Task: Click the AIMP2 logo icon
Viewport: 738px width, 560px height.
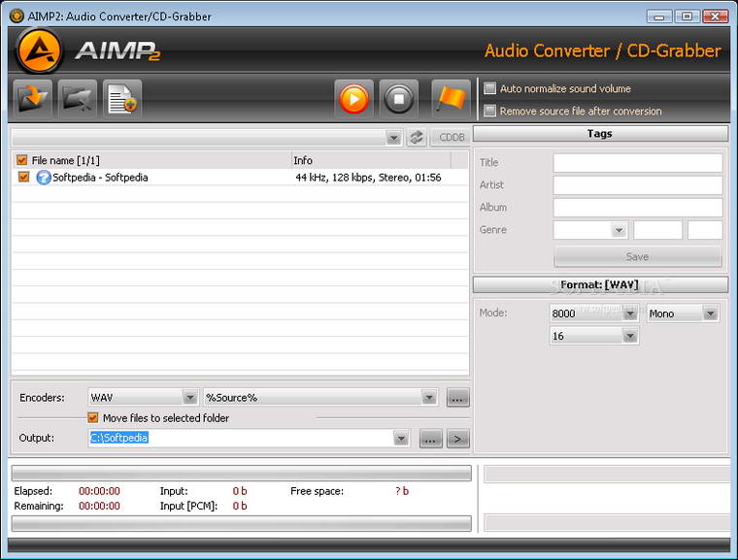Action: pyautogui.click(x=39, y=50)
